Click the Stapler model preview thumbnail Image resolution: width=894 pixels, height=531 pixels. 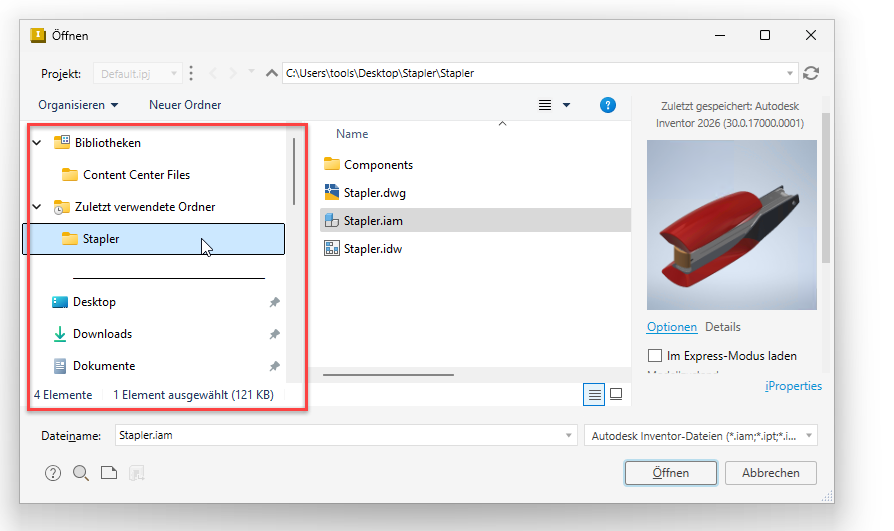(x=732, y=225)
